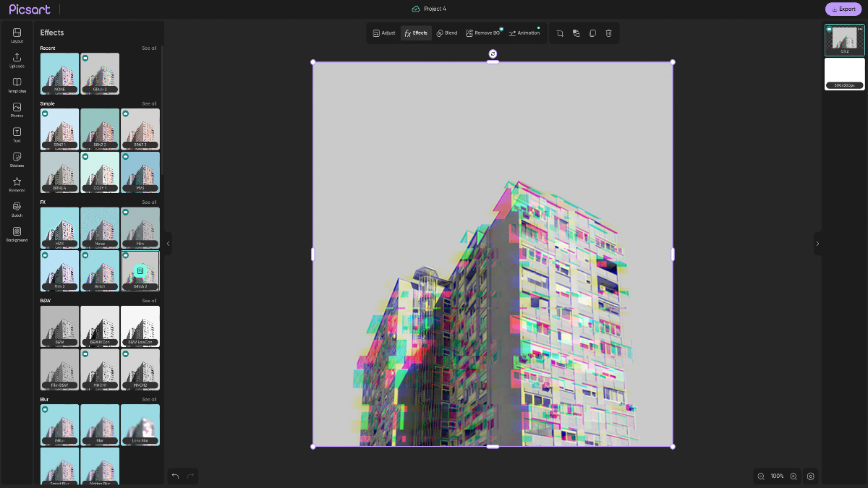Delete the selected layer with the trash icon
Screen dimensions: 868x488
click(x=608, y=33)
